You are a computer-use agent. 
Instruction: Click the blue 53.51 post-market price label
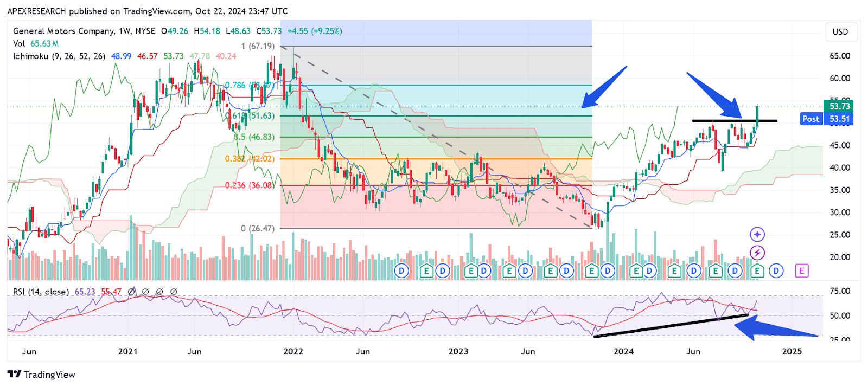pos(839,119)
